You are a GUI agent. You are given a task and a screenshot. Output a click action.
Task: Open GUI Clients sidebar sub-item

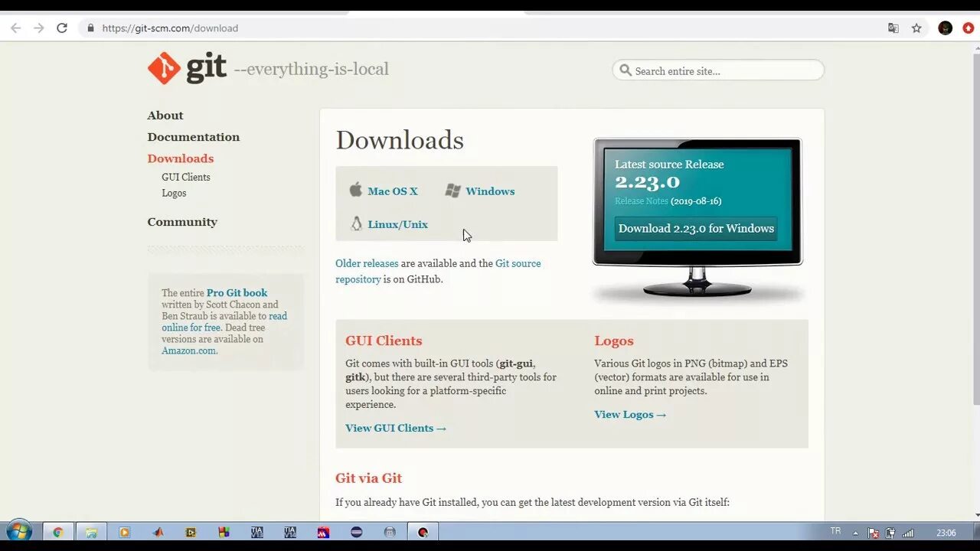click(186, 177)
